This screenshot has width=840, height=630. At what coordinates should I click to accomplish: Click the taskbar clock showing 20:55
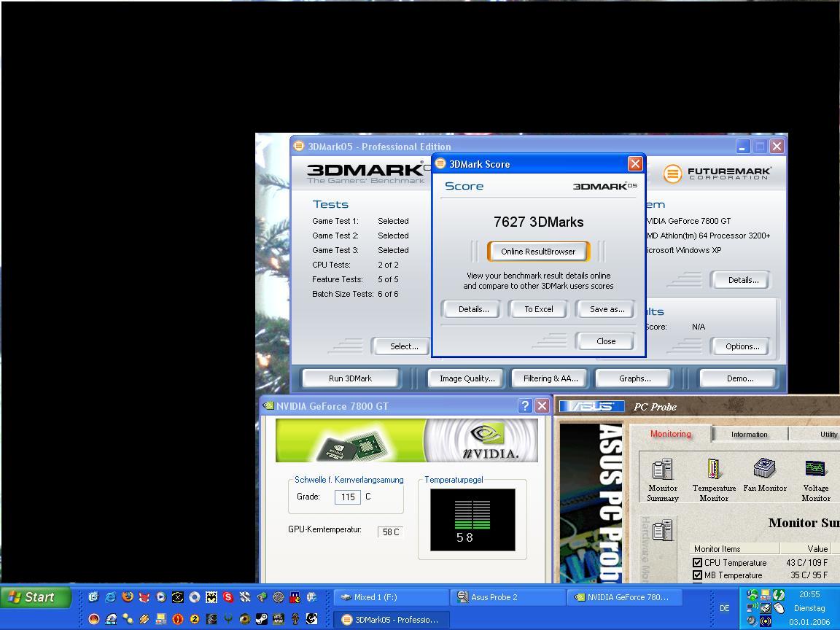[809, 594]
